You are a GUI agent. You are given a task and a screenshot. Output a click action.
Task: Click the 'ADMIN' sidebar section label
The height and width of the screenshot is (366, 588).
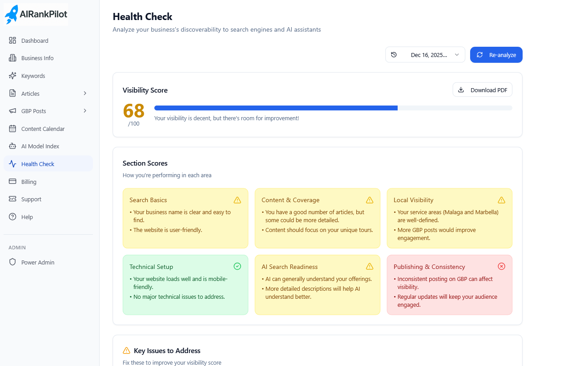pos(17,247)
